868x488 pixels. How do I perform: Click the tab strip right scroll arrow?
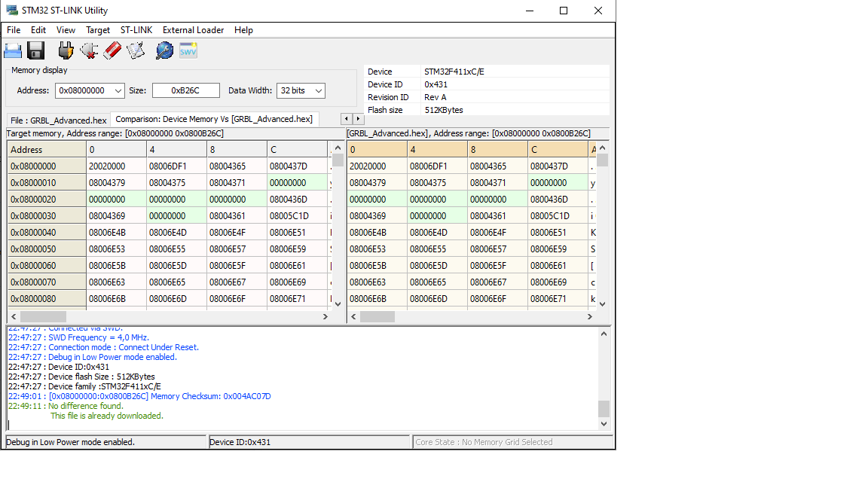pyautogui.click(x=358, y=118)
